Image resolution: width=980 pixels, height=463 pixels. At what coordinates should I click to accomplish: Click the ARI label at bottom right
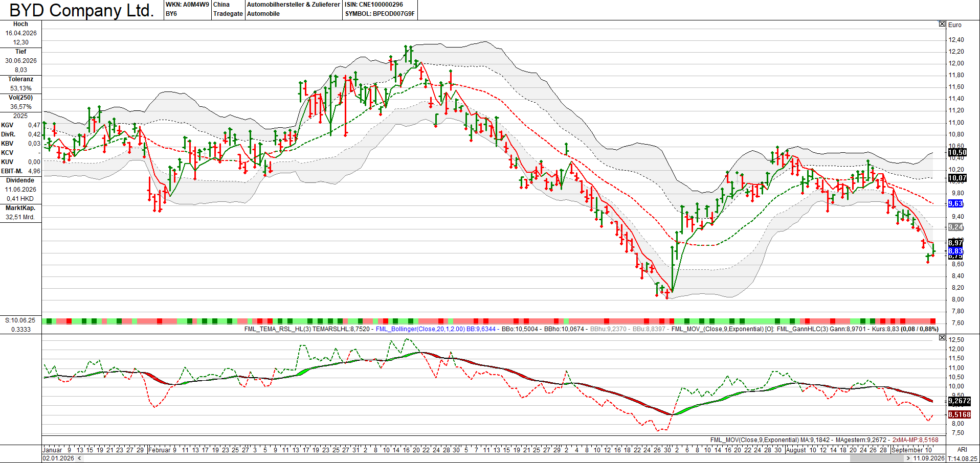click(962, 450)
